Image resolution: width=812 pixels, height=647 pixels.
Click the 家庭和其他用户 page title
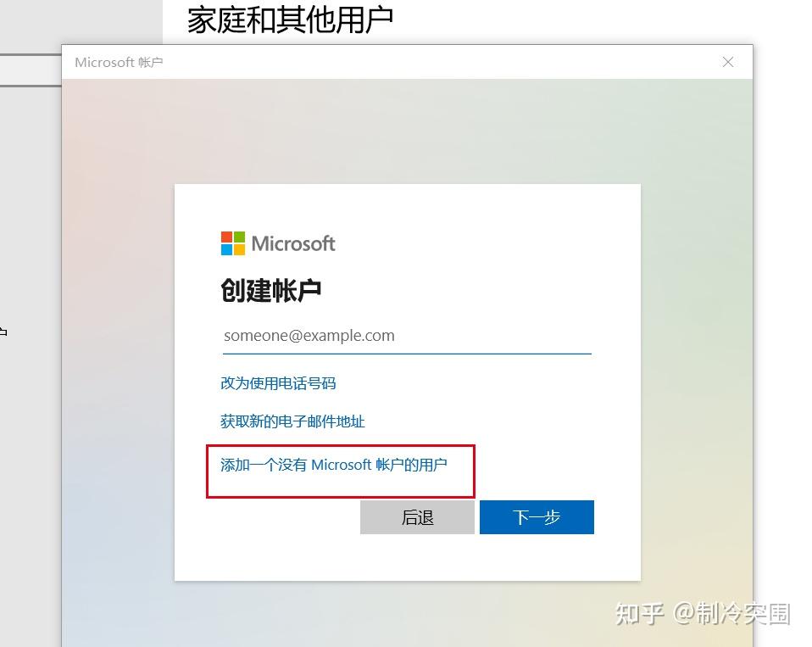click(x=290, y=20)
